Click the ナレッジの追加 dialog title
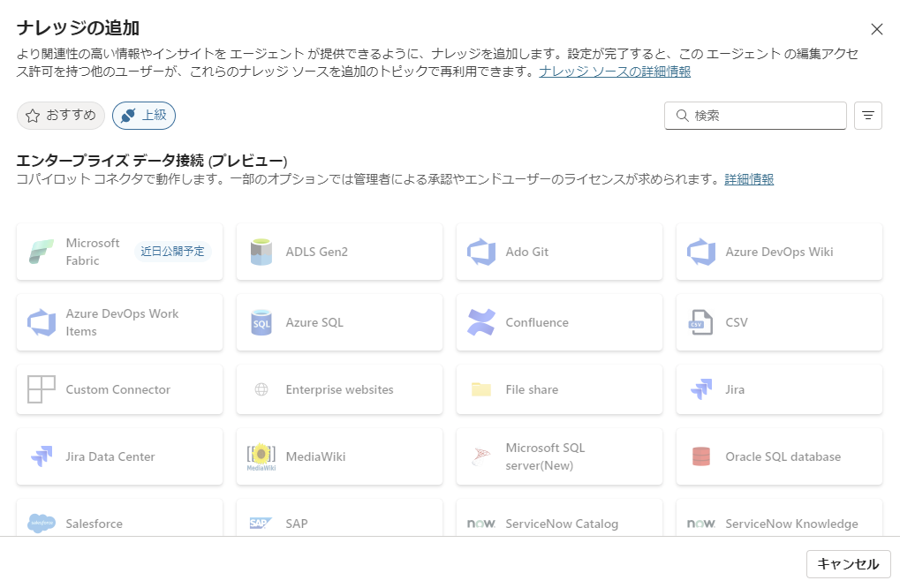 pyautogui.click(x=78, y=28)
